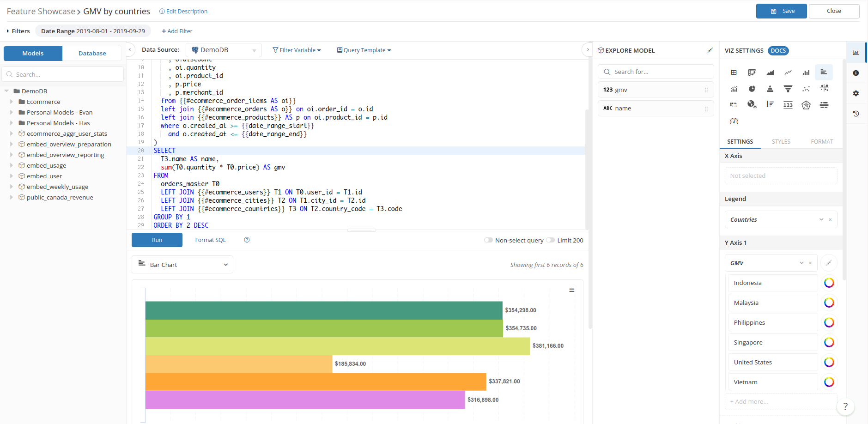The width and height of the screenshot is (868, 424).
Task: Switch to the Column Chart icon
Action: pyautogui.click(x=807, y=72)
